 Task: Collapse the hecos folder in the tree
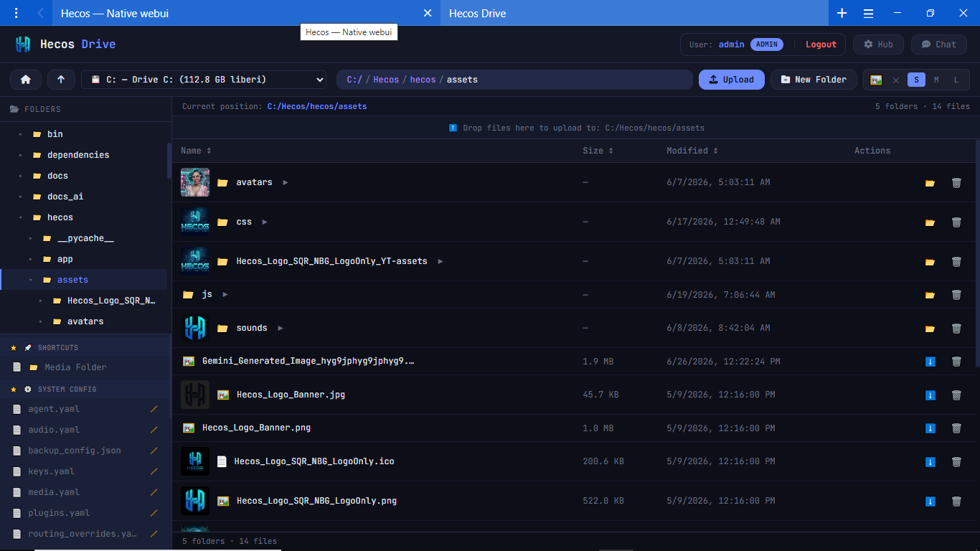tap(21, 217)
